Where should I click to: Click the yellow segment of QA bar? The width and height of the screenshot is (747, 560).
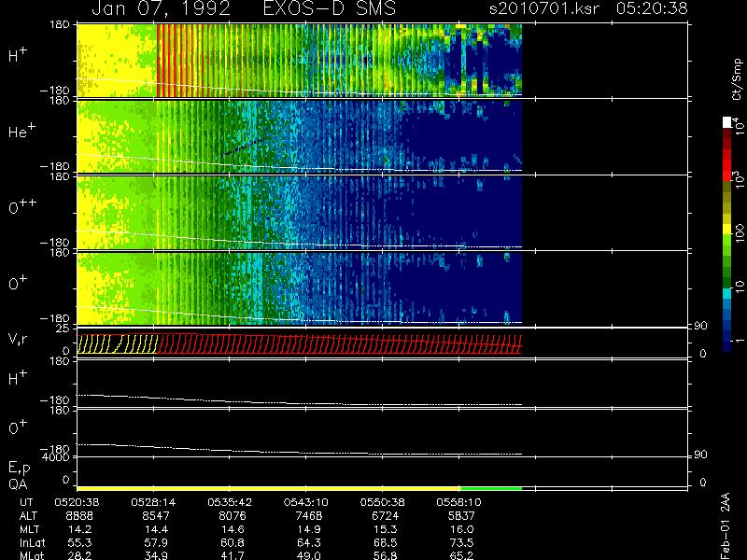[269, 488]
